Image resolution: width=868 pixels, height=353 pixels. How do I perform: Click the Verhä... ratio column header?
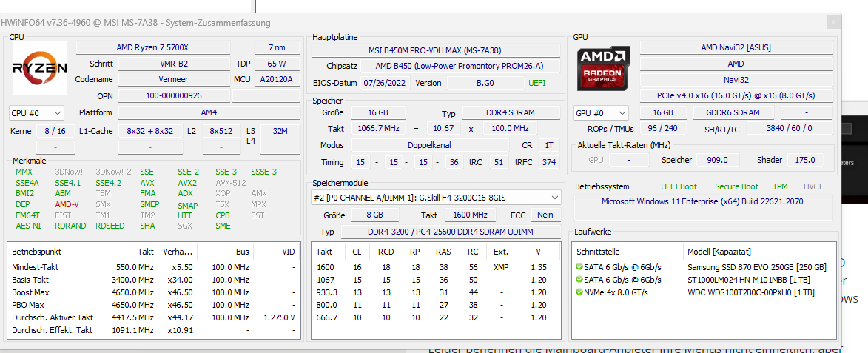tap(177, 252)
